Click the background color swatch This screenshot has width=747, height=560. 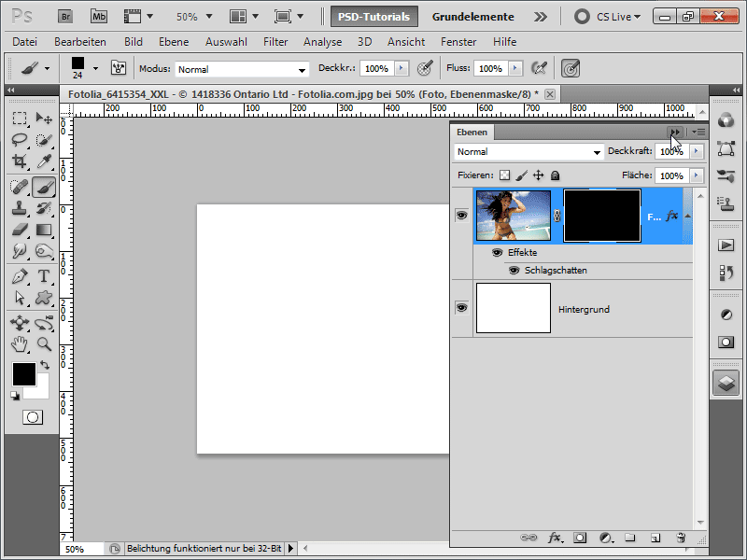(41, 390)
